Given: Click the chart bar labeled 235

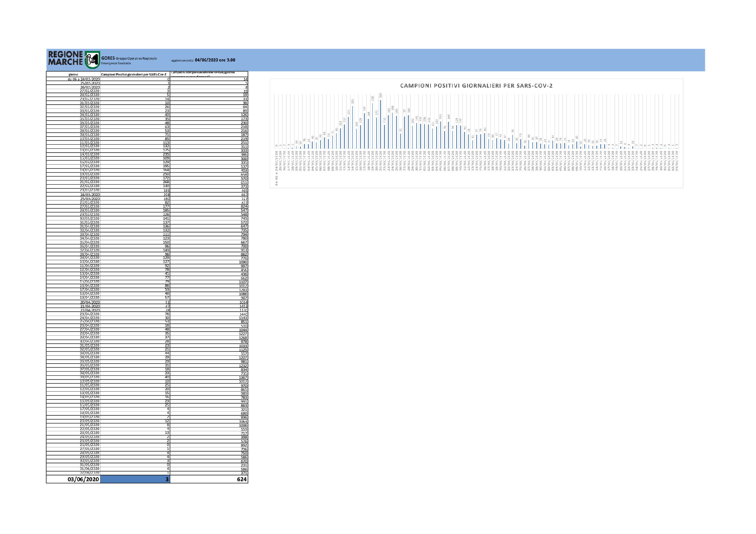Looking at the screenshot, I should click(x=353, y=127).
